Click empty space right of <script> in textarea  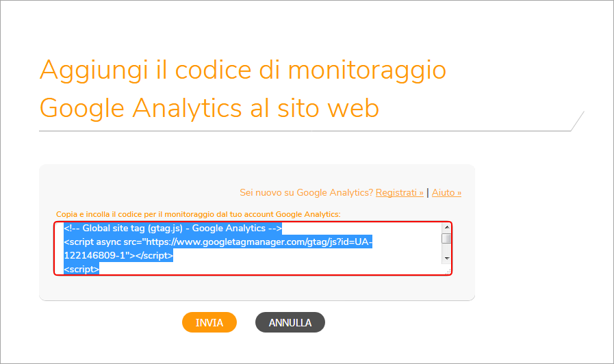270,270
